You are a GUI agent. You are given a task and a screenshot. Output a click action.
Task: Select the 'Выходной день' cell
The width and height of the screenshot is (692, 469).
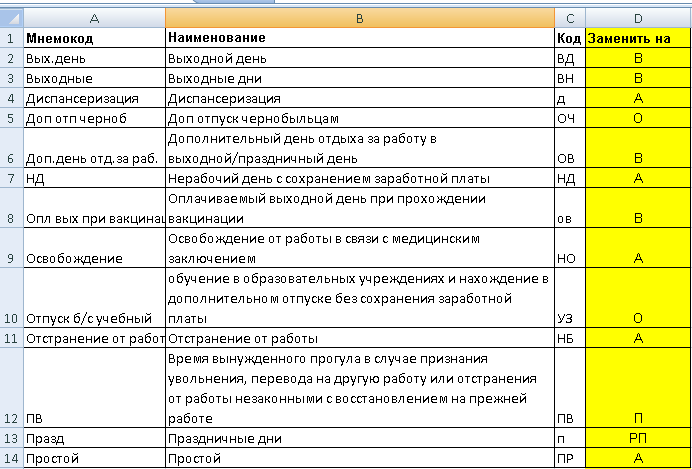(360, 58)
